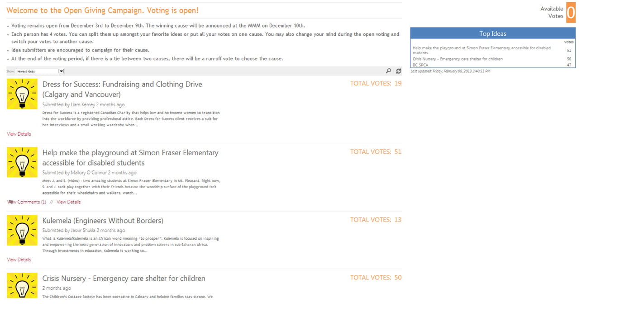644x331 pixels.
Task: Click the Crisis Nursery lightbulb icon
Action: click(x=22, y=285)
